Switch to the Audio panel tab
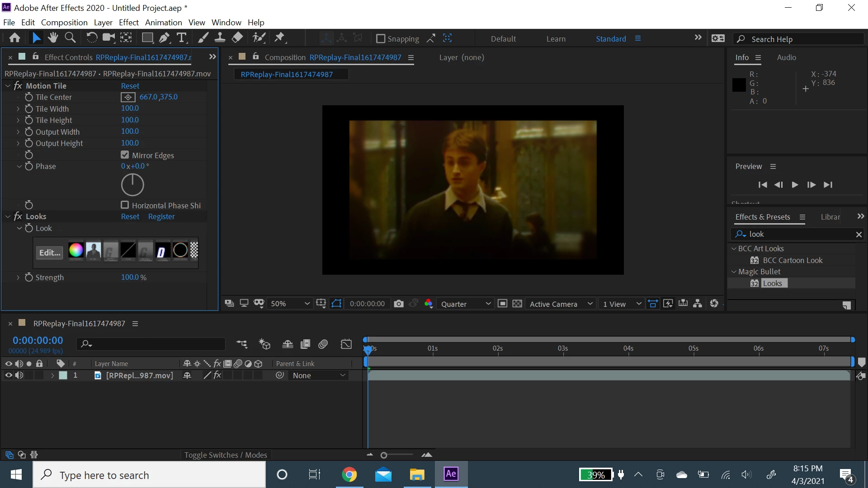 pos(786,57)
